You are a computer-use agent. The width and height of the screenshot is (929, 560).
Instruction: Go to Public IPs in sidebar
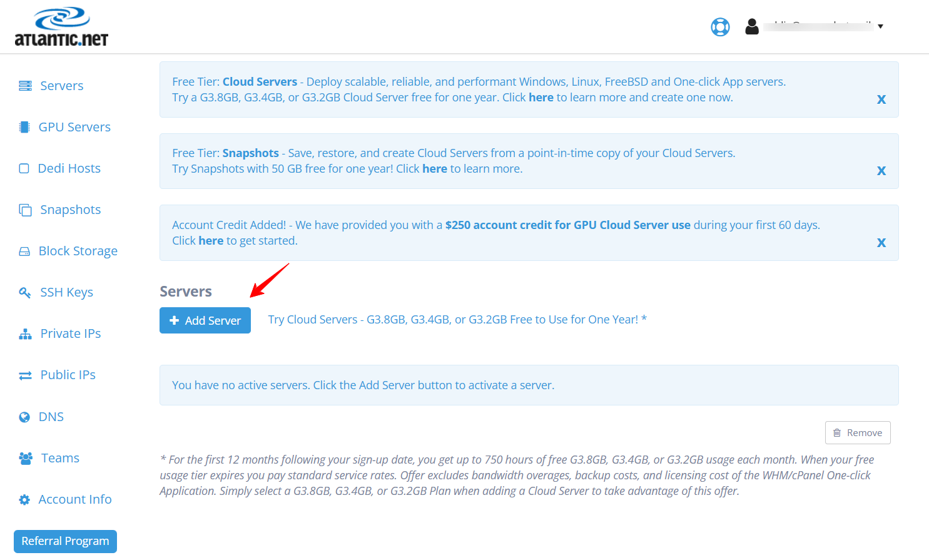(68, 375)
